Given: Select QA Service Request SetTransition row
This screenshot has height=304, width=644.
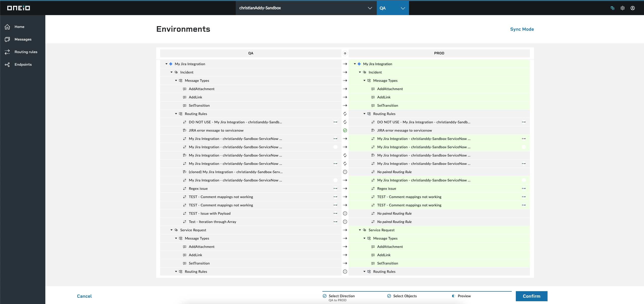Looking at the screenshot, I should tap(251, 263).
